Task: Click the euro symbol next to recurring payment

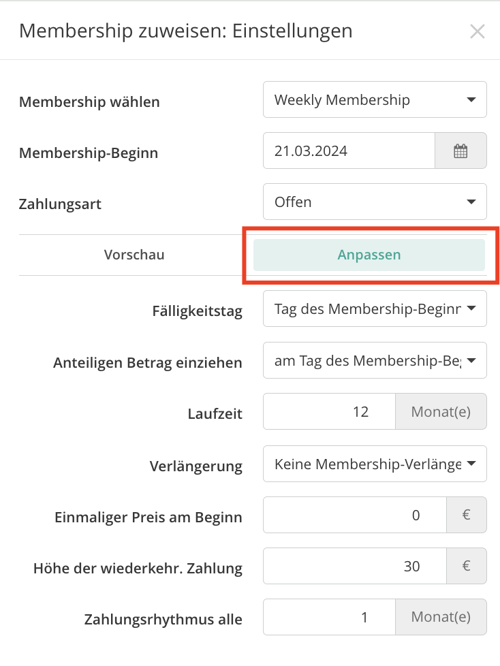Action: (x=466, y=566)
